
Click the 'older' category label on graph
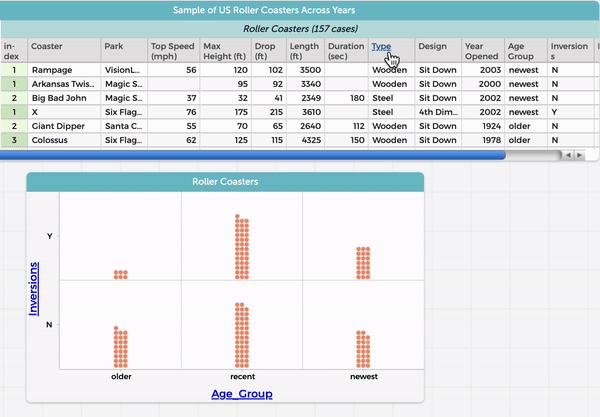121,376
